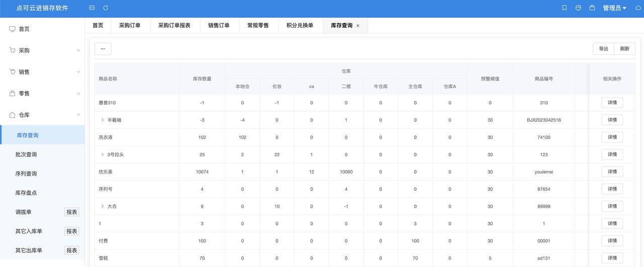Open 详情 for the 3号拉头 row
Screen dimensions: 644x267
(x=612, y=154)
